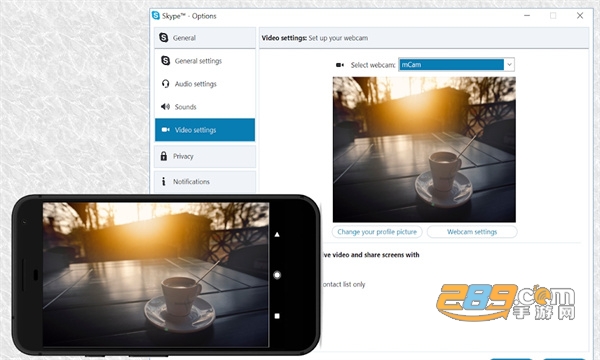Viewport: 600px width, 360px height.
Task: Click the 'contact list only' option text
Action: point(344,284)
